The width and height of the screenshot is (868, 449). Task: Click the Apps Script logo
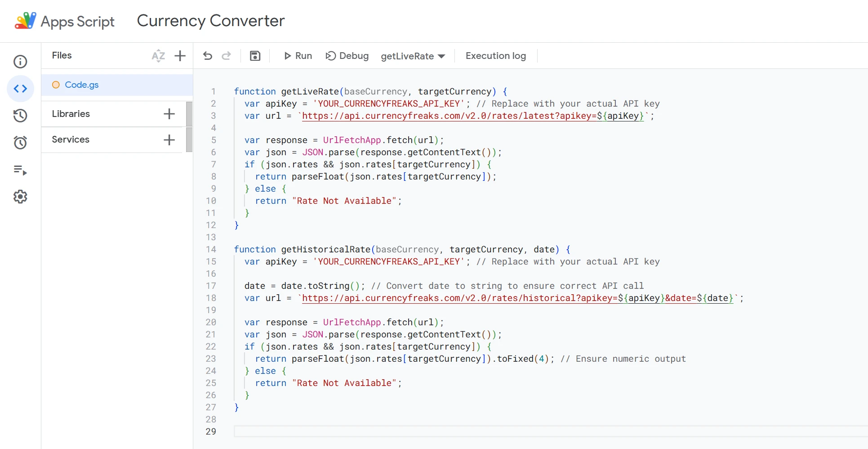[x=26, y=21]
